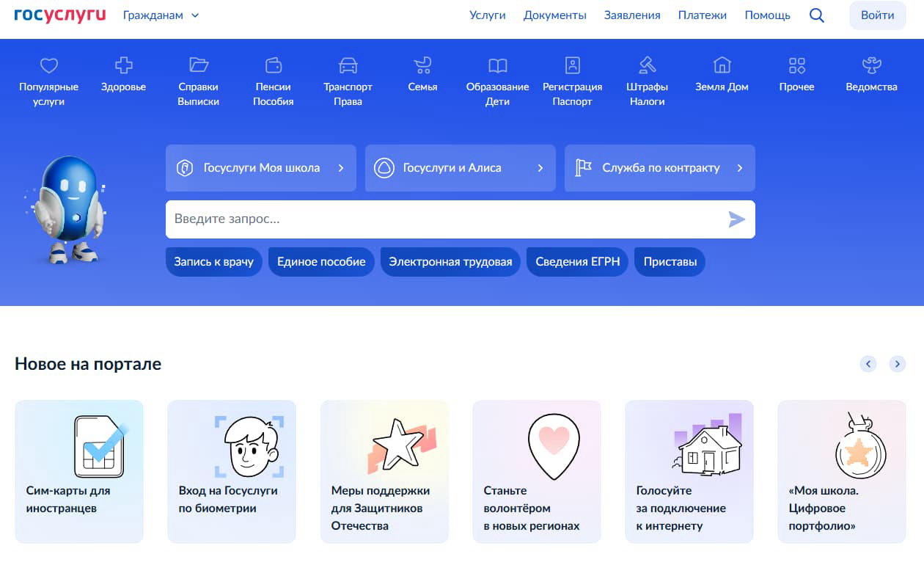This screenshot has height=565, width=924.
Task: Click the Сведения ЕГРН quick button
Action: (577, 262)
